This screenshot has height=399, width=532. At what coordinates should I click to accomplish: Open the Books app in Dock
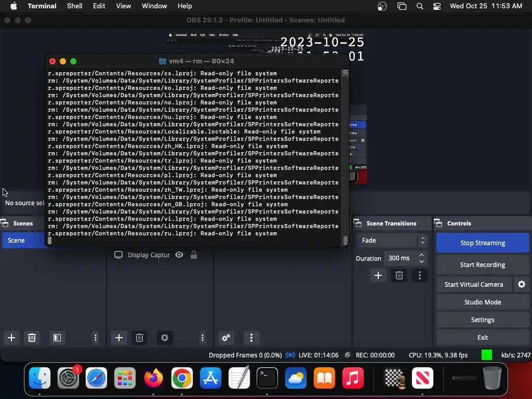(324, 378)
